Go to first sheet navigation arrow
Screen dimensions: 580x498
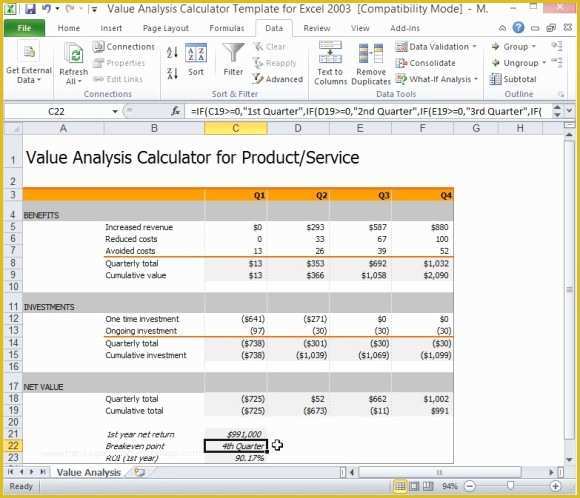[x=11, y=472]
